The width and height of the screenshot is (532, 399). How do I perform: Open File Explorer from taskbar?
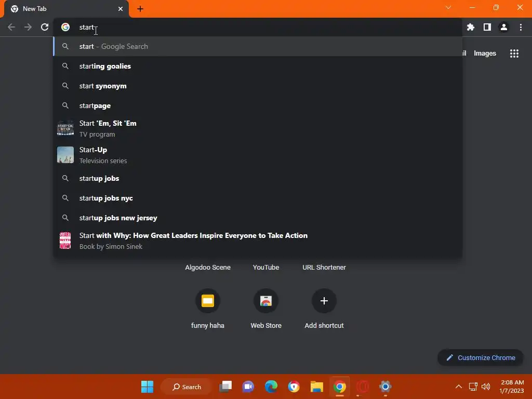click(316, 387)
